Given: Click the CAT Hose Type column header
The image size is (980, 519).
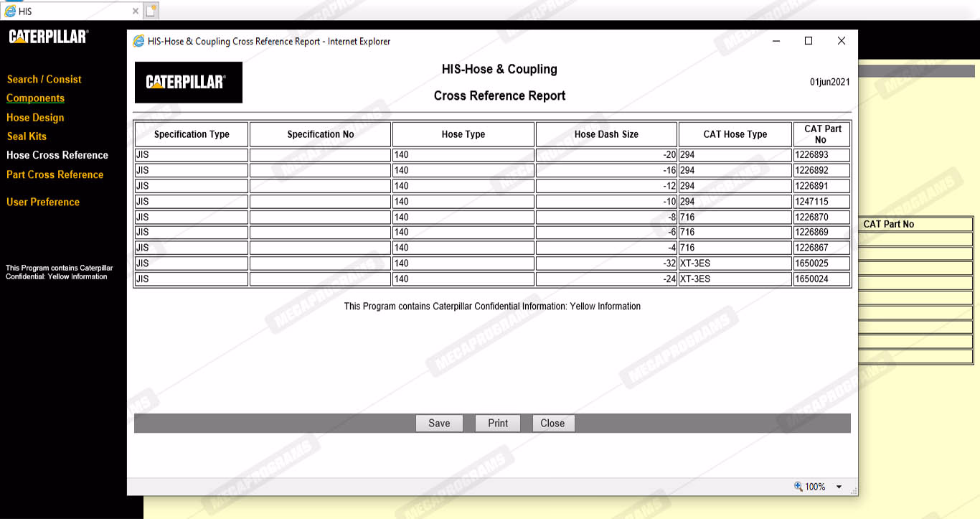Looking at the screenshot, I should [x=735, y=134].
